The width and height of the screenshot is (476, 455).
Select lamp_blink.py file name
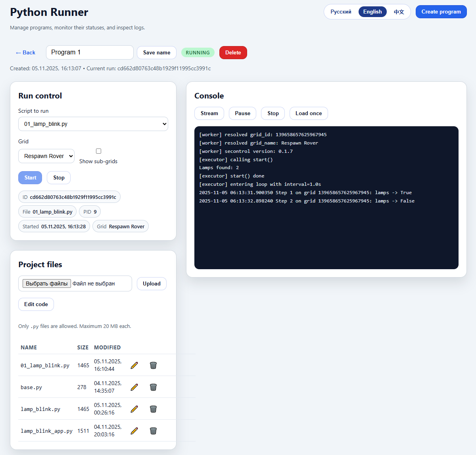coord(40,409)
